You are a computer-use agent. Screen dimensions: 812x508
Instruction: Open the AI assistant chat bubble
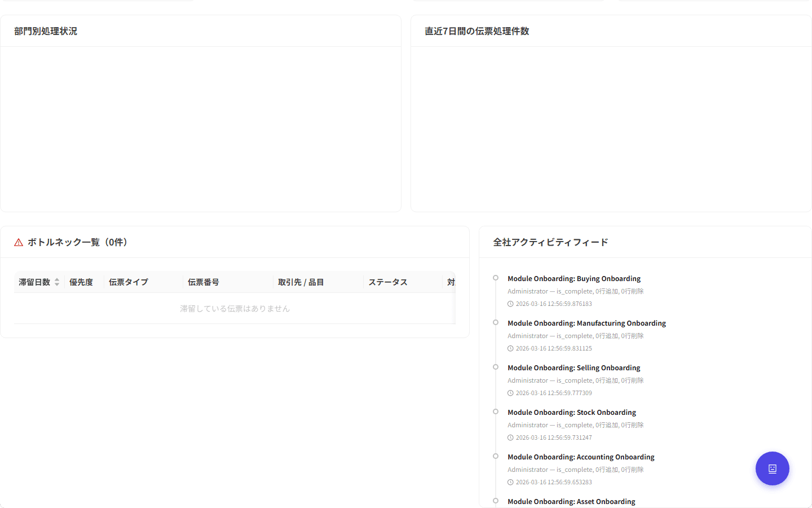click(x=772, y=468)
